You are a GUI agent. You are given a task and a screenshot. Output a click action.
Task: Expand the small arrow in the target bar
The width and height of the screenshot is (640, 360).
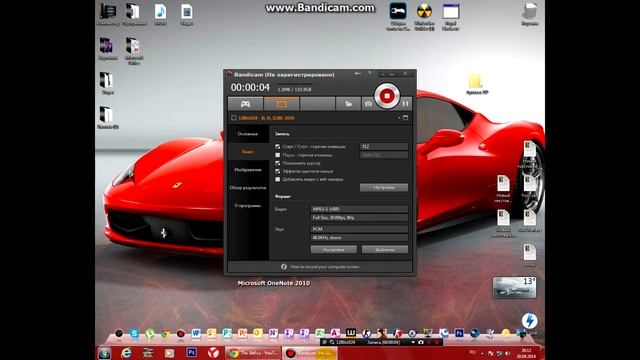pos(399,118)
